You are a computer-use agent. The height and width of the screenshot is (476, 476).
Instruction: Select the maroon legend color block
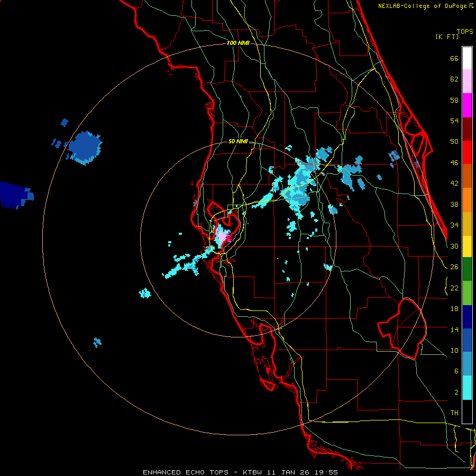[467, 129]
